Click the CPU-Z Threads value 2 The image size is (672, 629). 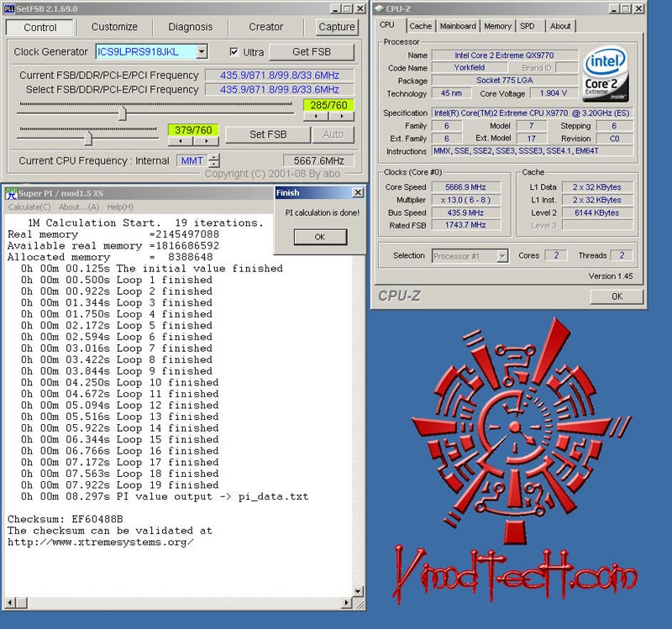[x=622, y=255]
